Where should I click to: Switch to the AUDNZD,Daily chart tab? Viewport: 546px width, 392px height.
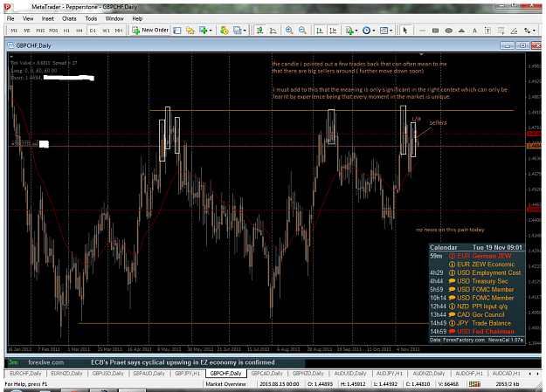point(429,373)
